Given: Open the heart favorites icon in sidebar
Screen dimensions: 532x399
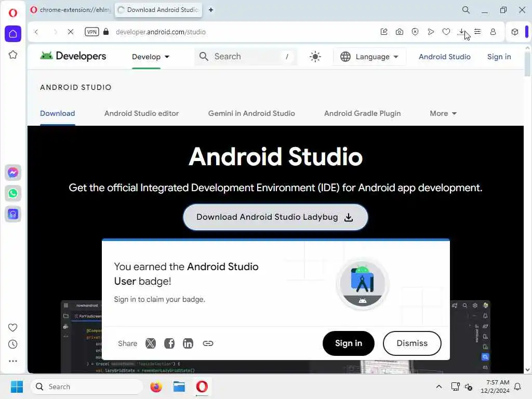Looking at the screenshot, I should [12, 327].
